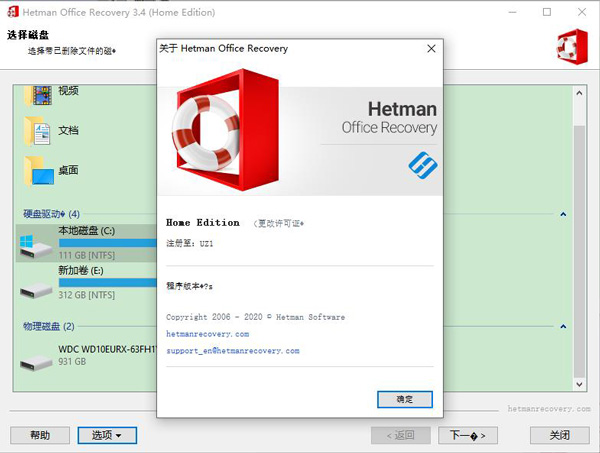This screenshot has width=600, height=453.
Task: Select the WDC WD10EURX physical disk icon
Action: (36, 363)
